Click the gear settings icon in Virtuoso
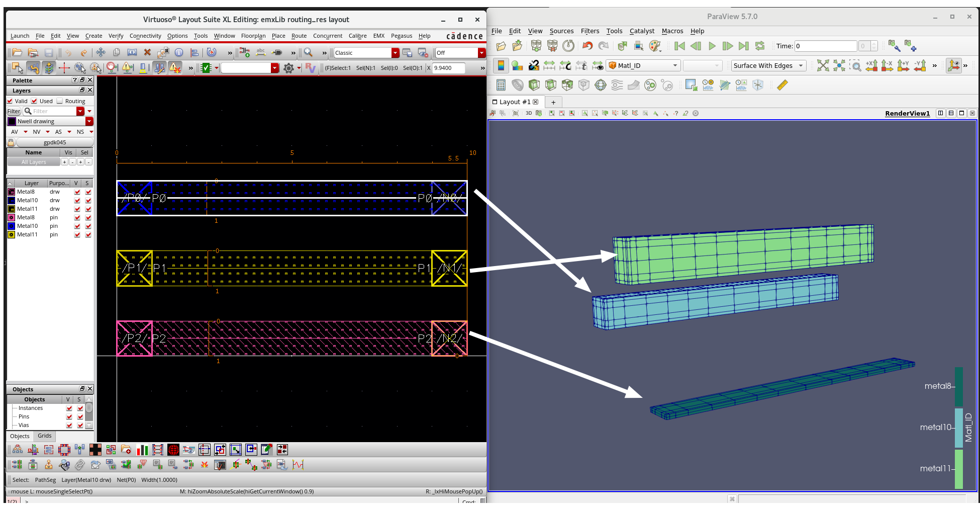 click(288, 68)
